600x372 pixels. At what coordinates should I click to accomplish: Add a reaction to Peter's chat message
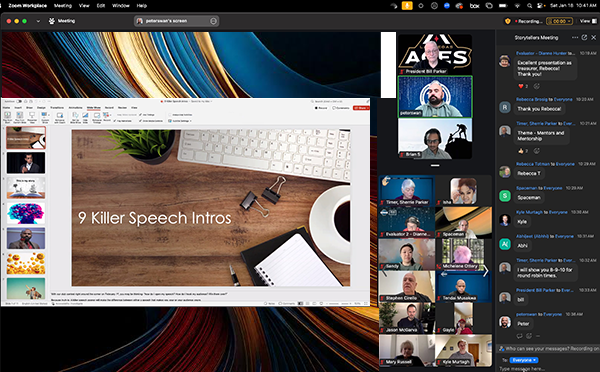click(529, 336)
